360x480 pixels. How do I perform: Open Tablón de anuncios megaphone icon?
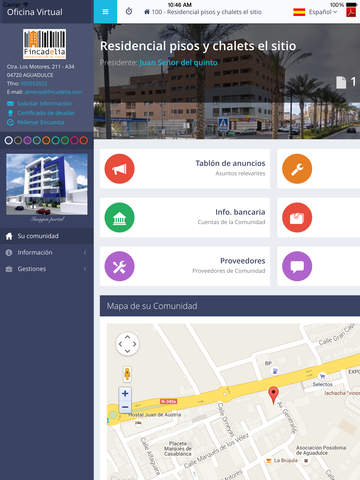[119, 169]
